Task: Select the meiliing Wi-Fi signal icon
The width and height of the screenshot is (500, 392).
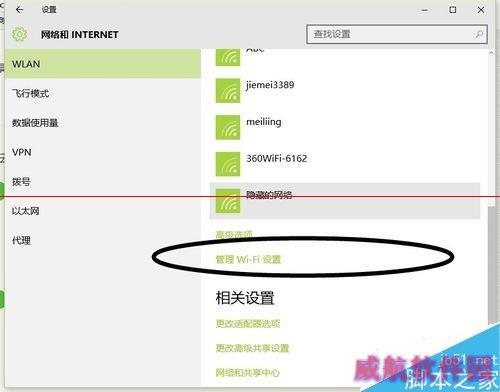Action: coord(228,127)
